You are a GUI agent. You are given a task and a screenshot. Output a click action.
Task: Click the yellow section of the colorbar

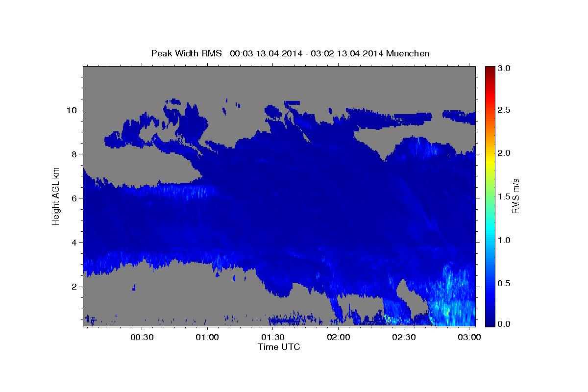click(x=490, y=162)
